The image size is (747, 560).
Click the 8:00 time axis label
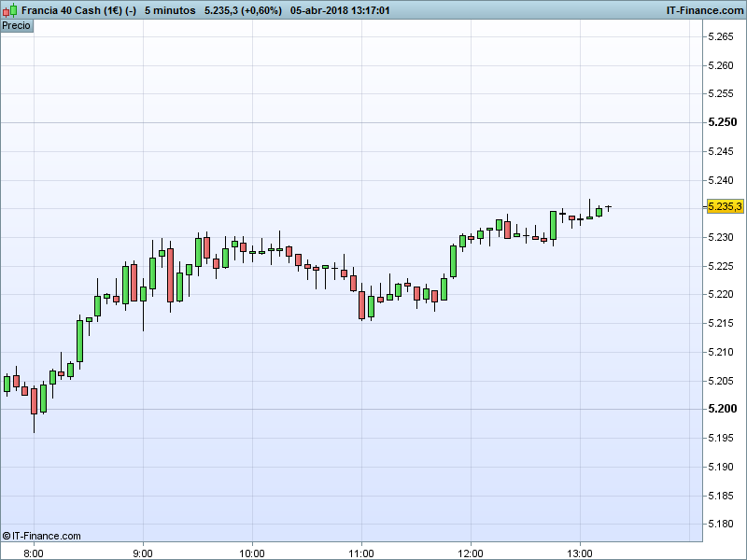pyautogui.click(x=34, y=553)
